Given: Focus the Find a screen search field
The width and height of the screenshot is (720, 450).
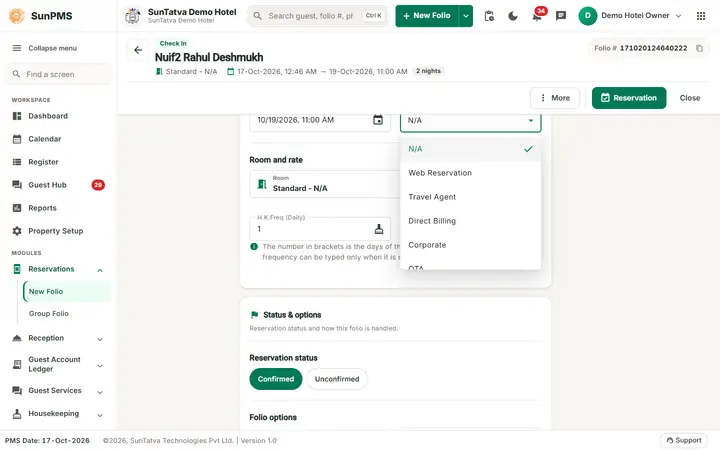Looking at the screenshot, I should 58,74.
